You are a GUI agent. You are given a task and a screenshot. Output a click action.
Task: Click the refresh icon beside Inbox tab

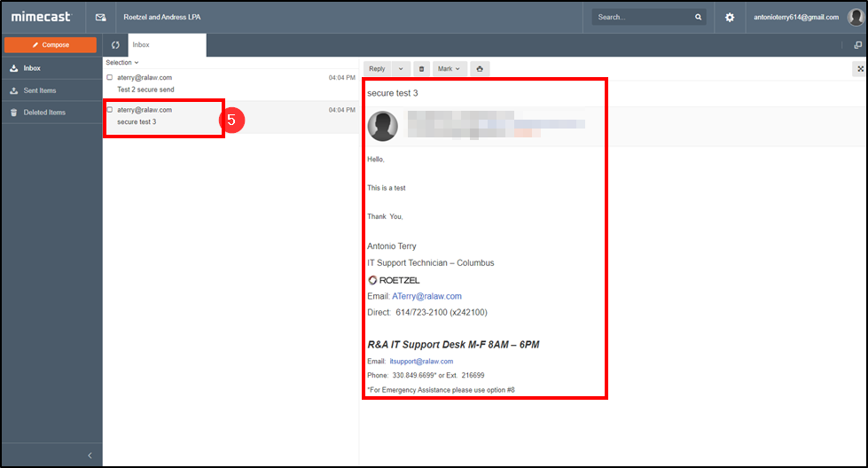pyautogui.click(x=115, y=45)
